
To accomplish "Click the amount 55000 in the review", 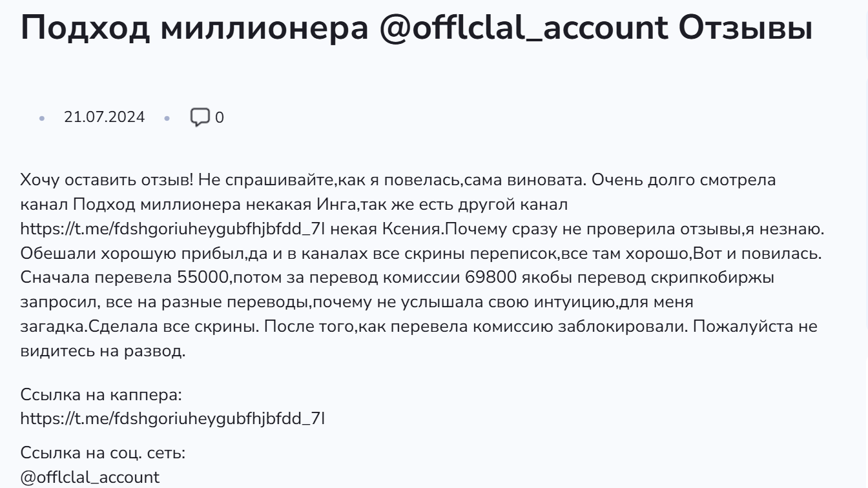I will click(201, 278).
